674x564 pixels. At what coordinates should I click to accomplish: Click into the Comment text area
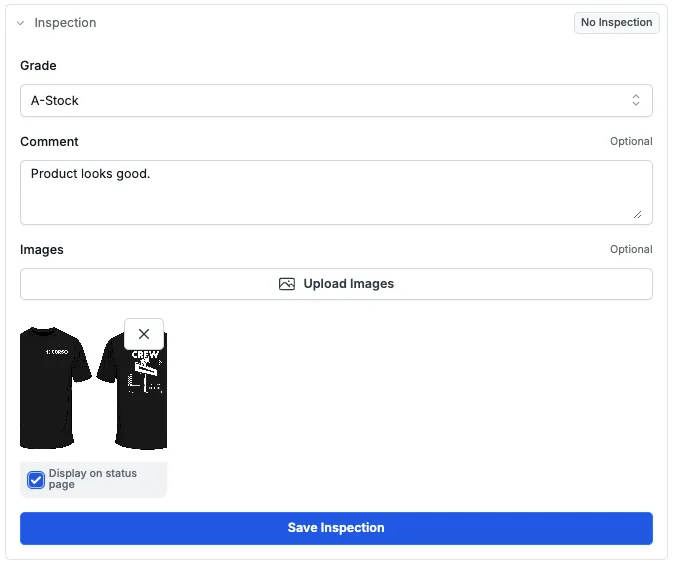click(x=336, y=200)
